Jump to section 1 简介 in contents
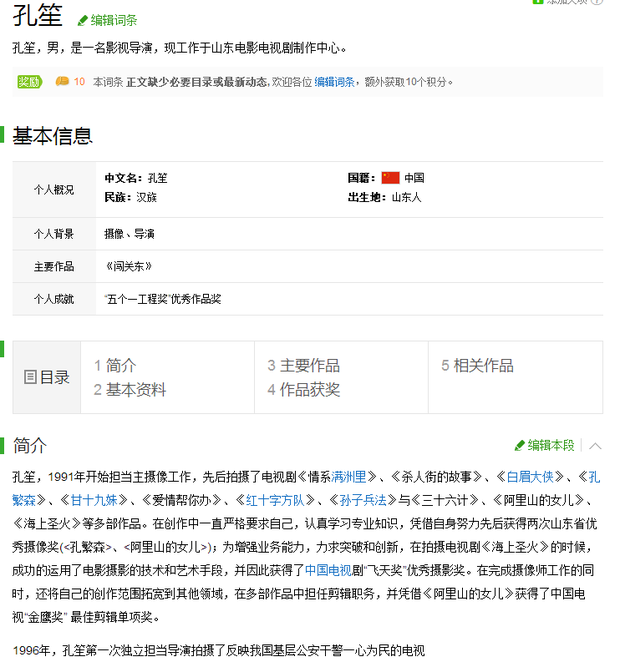620x667 pixels. (115, 365)
